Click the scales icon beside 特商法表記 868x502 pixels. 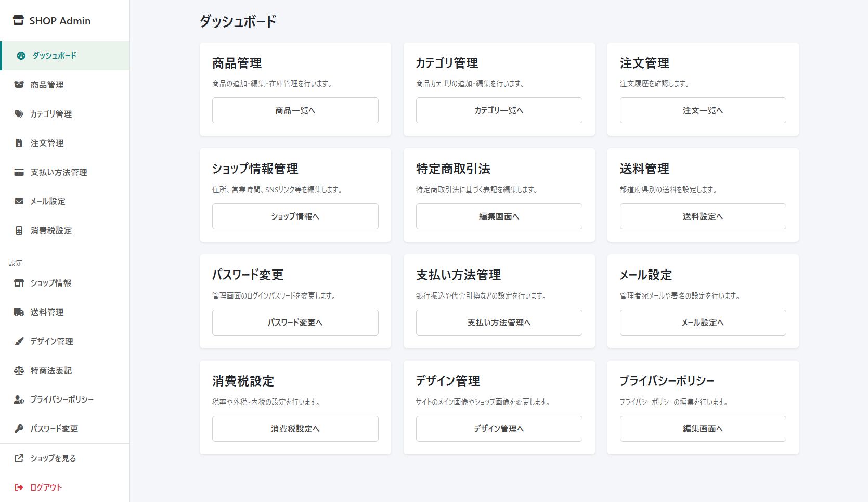click(19, 370)
